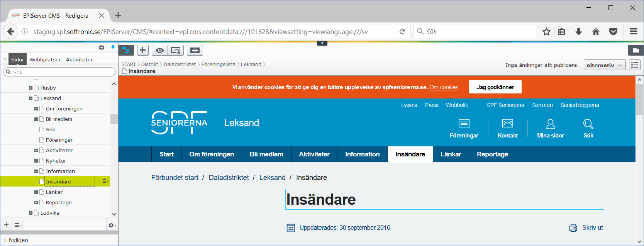This screenshot has height=246, width=644.
Task: Bookmark this page with the star icon
Action: click(x=546, y=32)
